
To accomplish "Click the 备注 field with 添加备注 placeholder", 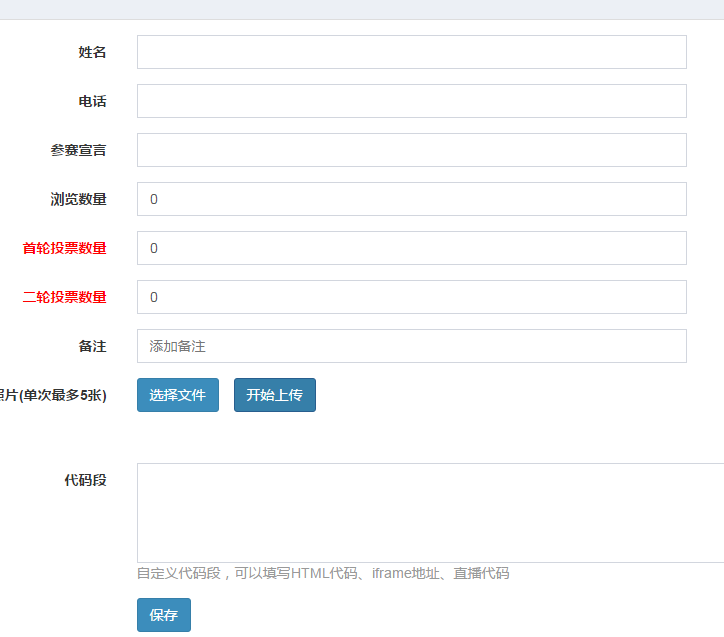I will pyautogui.click(x=411, y=346).
